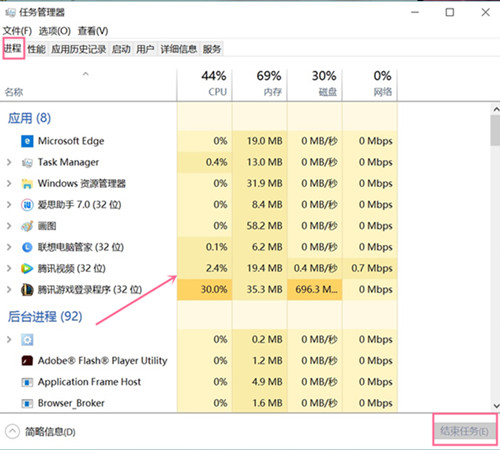The height and width of the screenshot is (450, 500).
Task: Open the 选项(O) menu
Action: [x=55, y=31]
